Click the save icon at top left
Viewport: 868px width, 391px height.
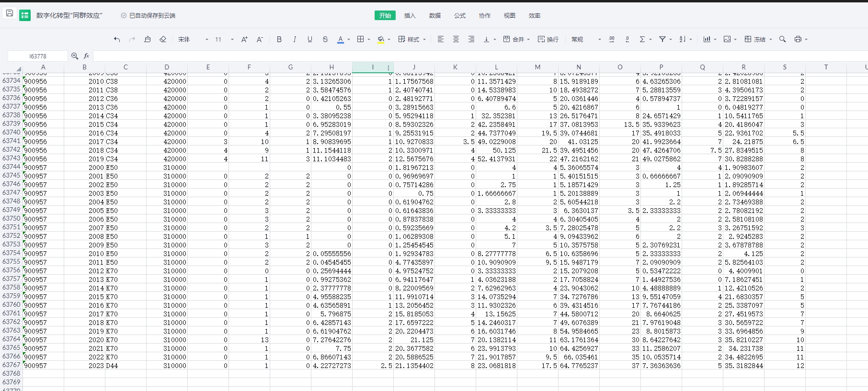(10, 13)
